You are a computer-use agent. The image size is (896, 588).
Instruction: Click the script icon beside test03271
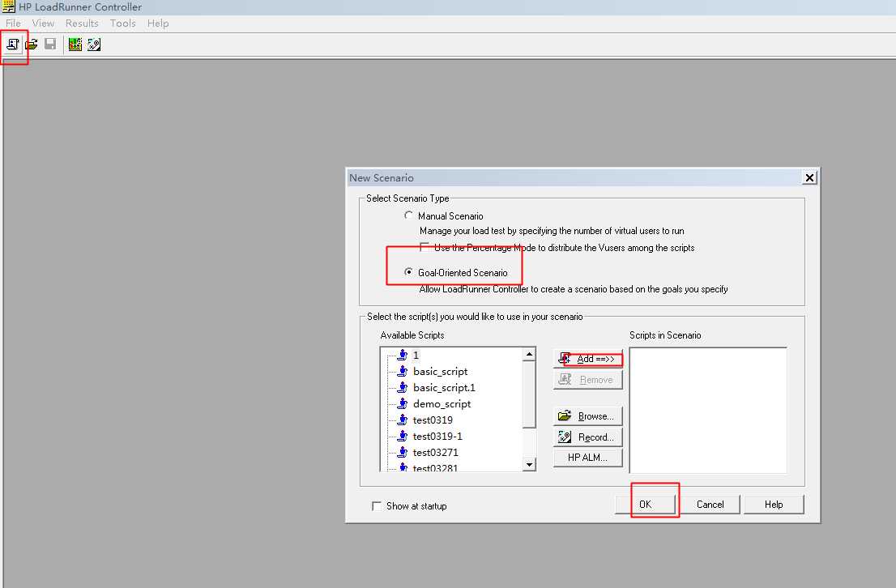coord(403,452)
